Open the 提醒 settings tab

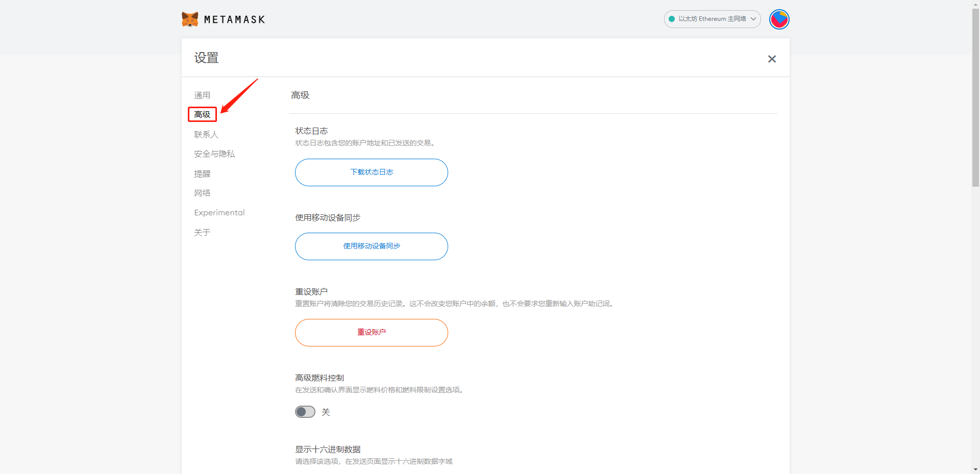(x=202, y=174)
